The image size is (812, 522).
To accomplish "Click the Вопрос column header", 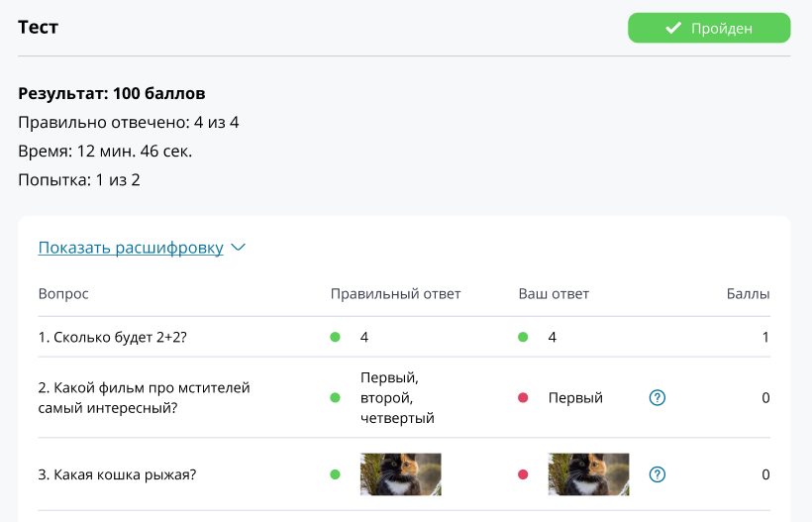I will pyautogui.click(x=63, y=293).
